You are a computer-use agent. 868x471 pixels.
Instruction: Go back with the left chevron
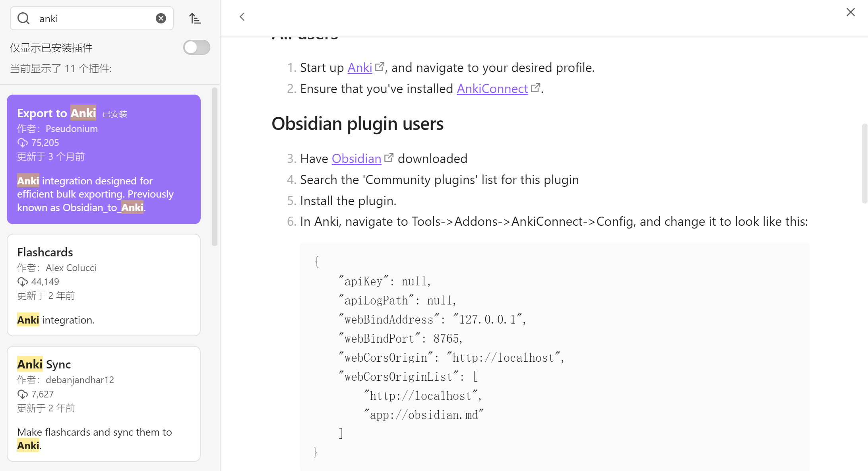click(x=242, y=17)
